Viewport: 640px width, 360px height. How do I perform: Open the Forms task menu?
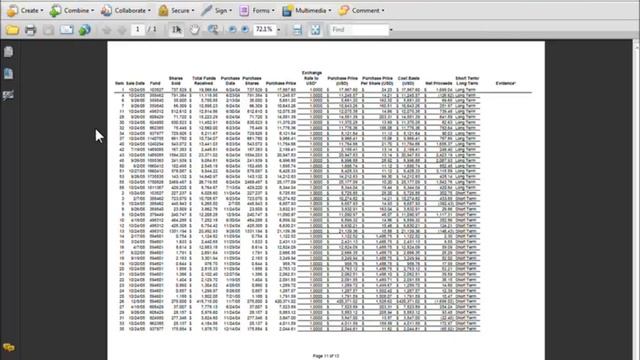(257, 11)
